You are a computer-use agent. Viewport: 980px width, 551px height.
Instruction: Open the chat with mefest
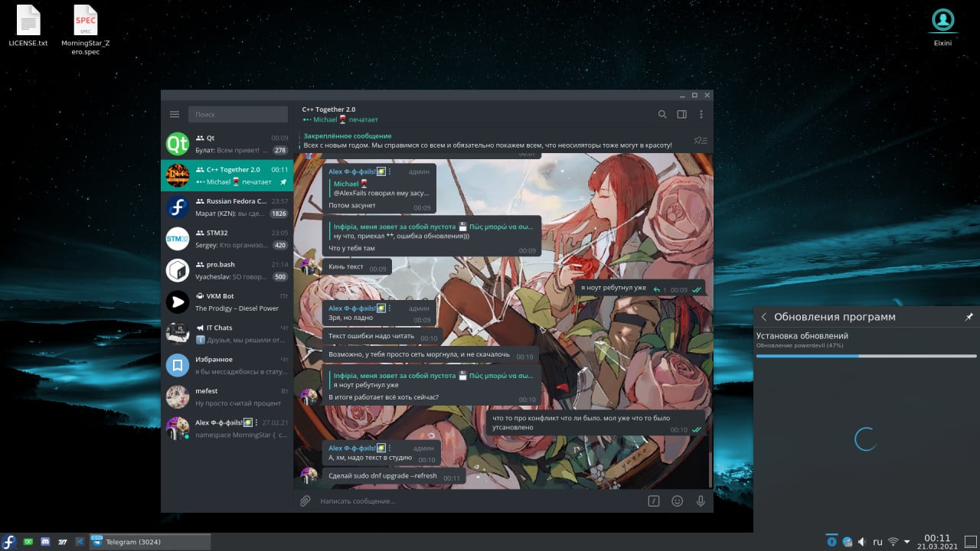point(227,397)
